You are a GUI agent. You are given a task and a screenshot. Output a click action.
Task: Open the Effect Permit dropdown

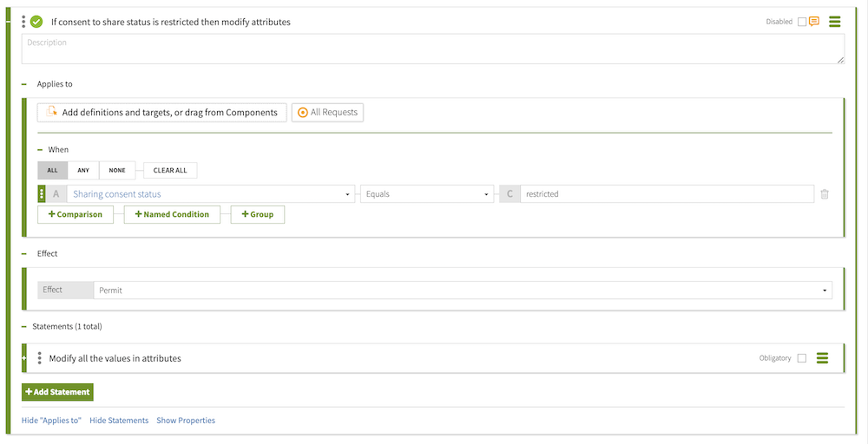[463, 291]
